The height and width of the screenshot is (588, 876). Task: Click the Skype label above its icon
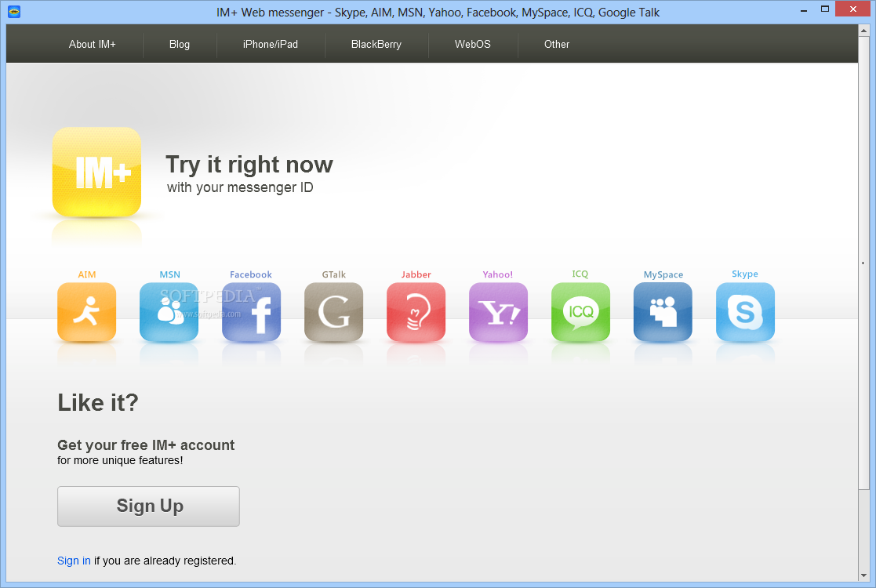click(745, 274)
